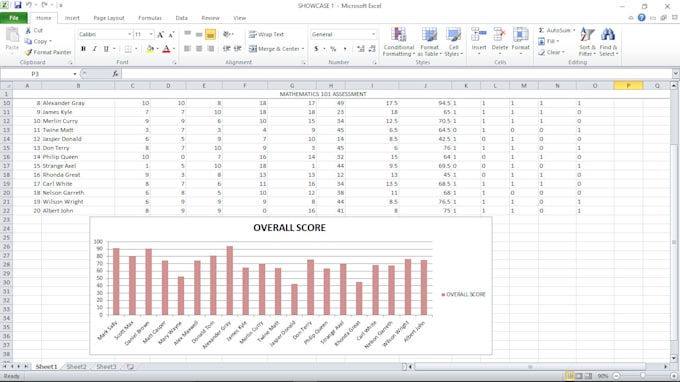Toggle Bold formatting
Viewport: 680px width, 382px height.
83,49
